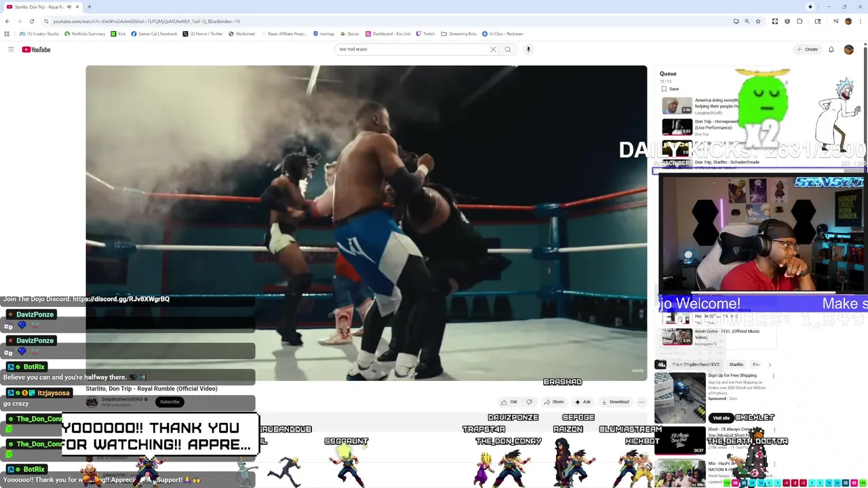Open the YouTube account avatar menu
Screen dimensions: 868x488
[848, 49]
